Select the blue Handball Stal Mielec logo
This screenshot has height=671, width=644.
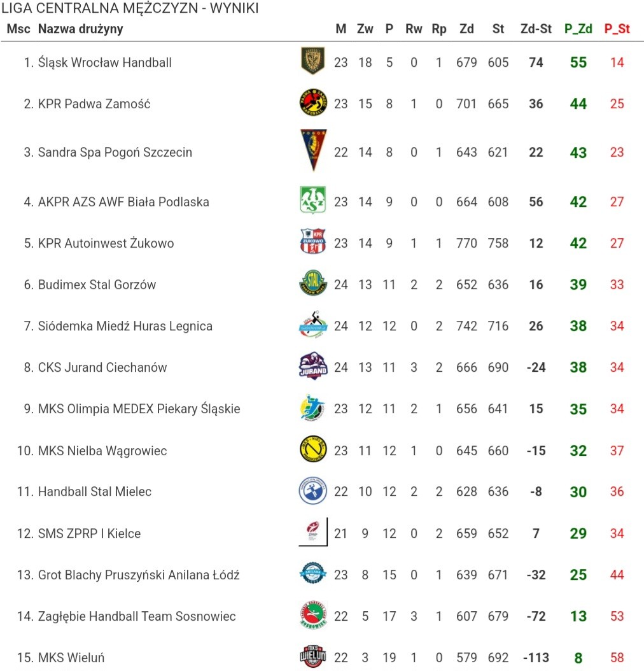click(x=313, y=490)
